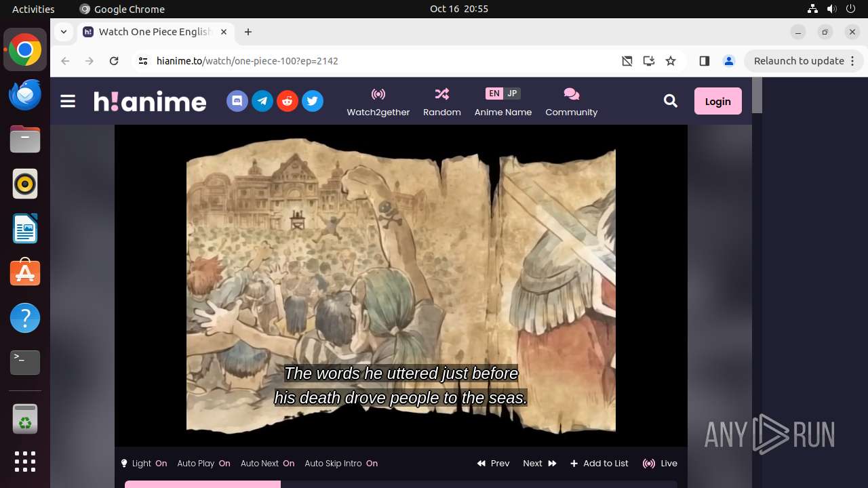The image size is (868, 488).
Task: Open the system status menu
Action: click(832, 9)
